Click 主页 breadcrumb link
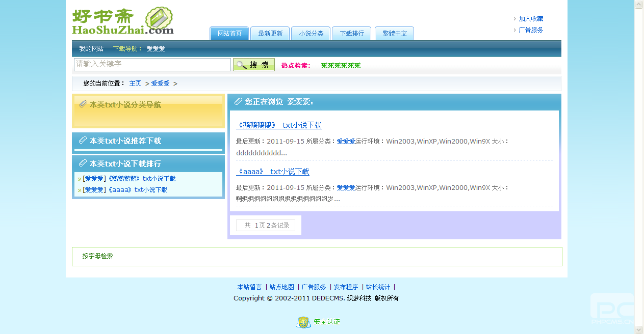This screenshot has height=334, width=644. (135, 83)
